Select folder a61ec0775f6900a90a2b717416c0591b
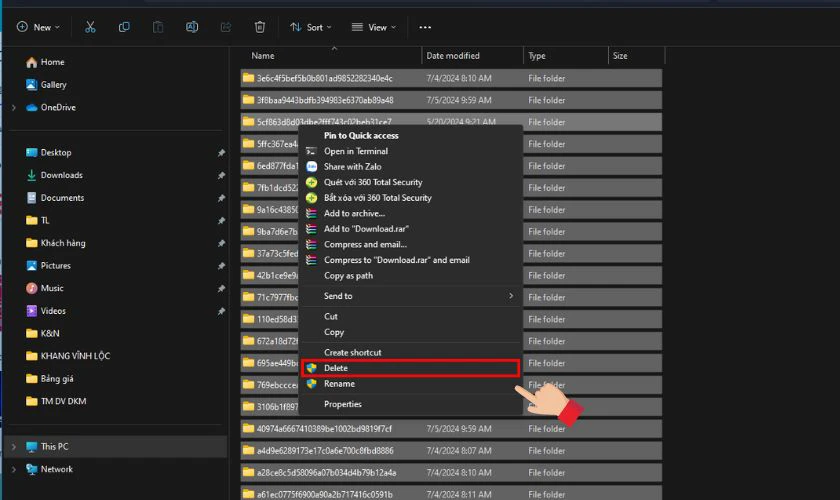The height and width of the screenshot is (500, 840). pyautogui.click(x=318, y=494)
